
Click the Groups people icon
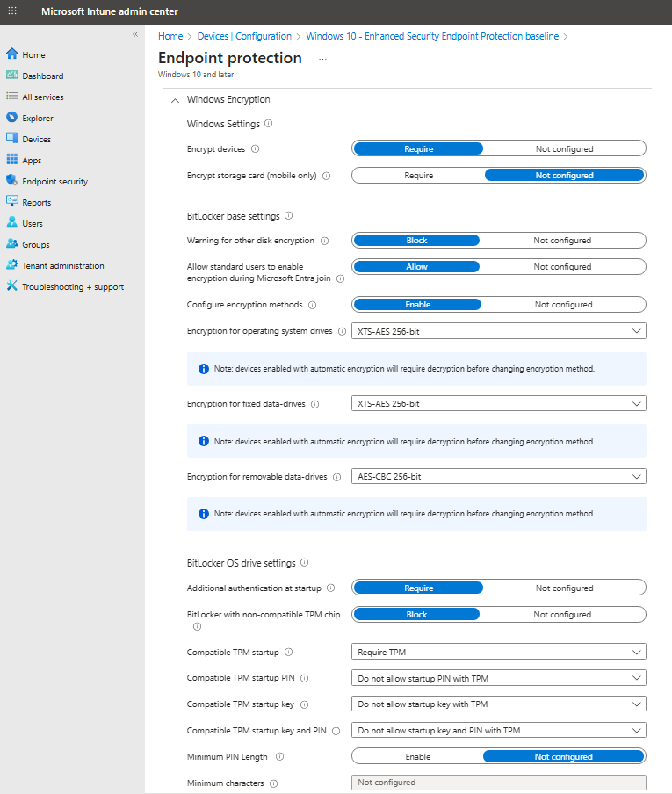[x=12, y=243]
